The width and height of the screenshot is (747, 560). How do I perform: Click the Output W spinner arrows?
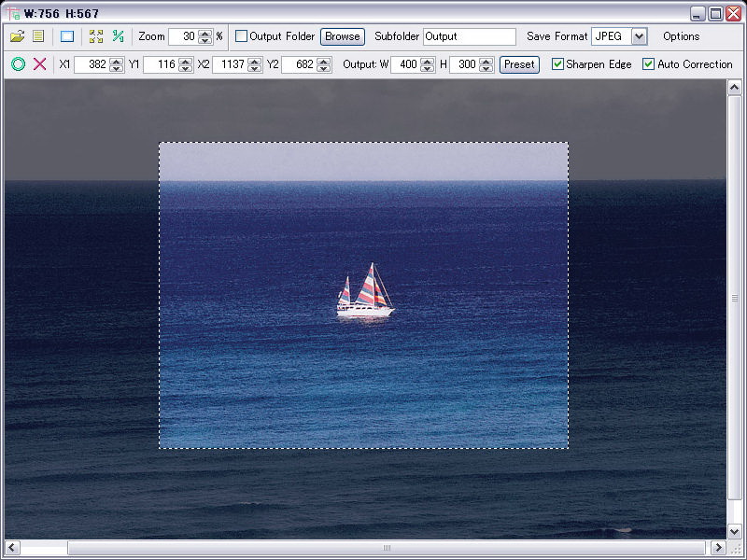click(x=428, y=64)
